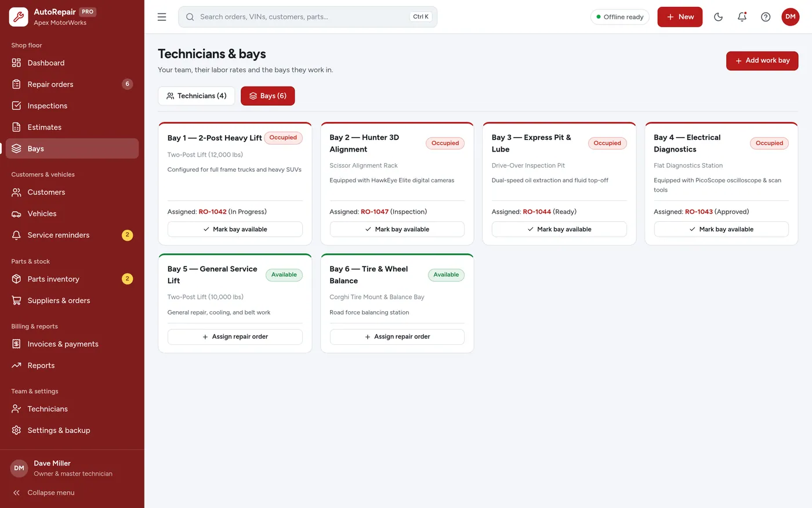
Task: Select the Bays (6) tab
Action: (x=268, y=96)
